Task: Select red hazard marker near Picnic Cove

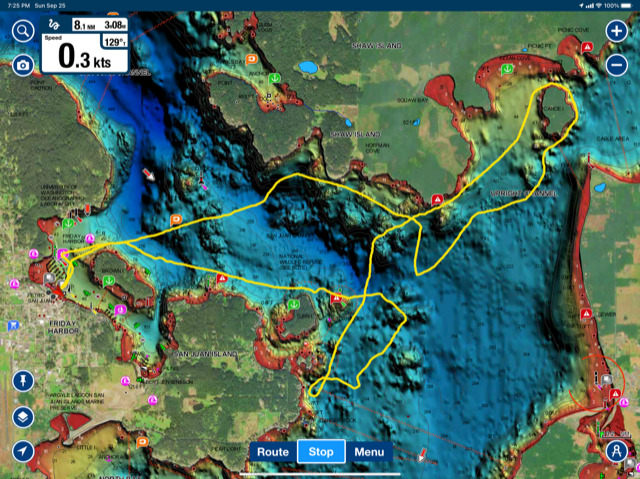Action: (587, 47)
